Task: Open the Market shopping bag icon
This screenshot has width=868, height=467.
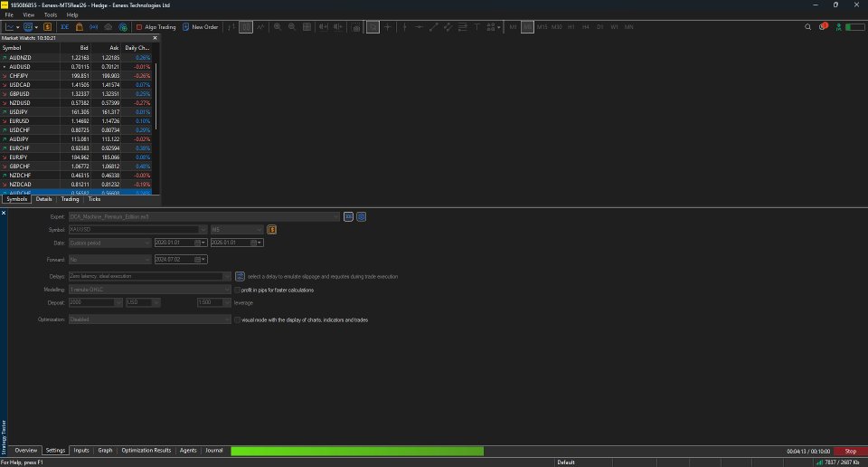Action: click(80, 26)
